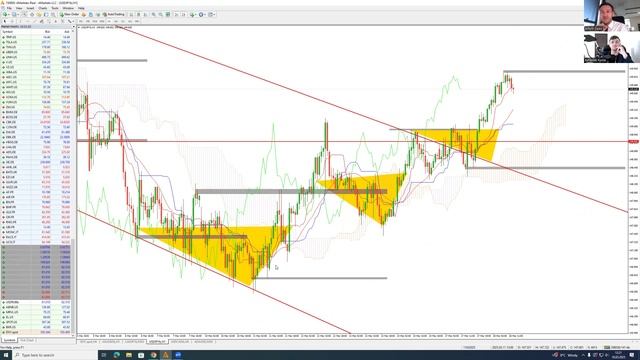Switch timeframe to M15

point(95,21)
